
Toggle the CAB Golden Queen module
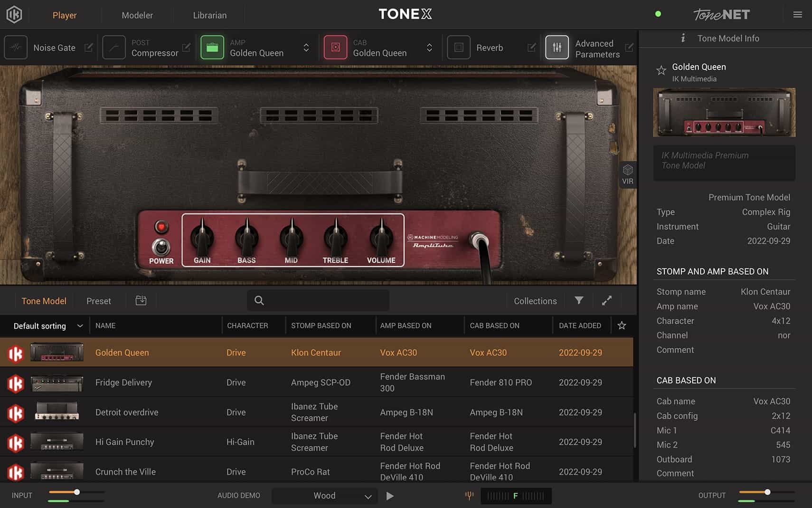[335, 48]
